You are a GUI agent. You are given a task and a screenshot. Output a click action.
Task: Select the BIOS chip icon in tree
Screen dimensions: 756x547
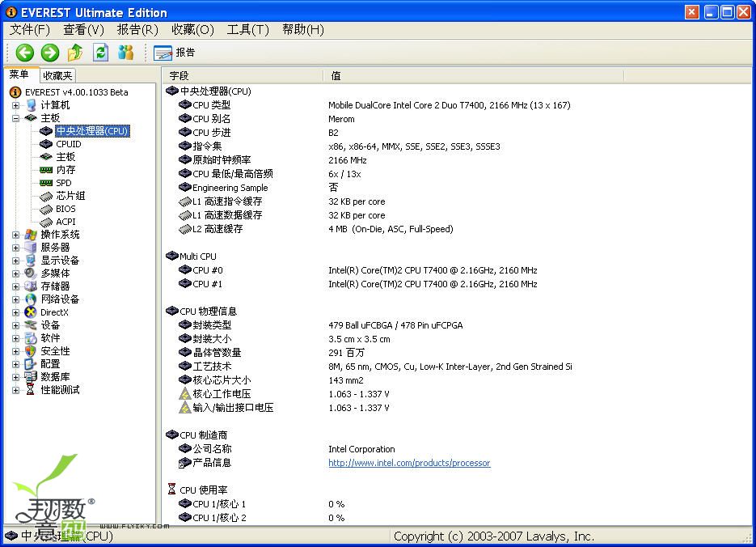pos(46,209)
